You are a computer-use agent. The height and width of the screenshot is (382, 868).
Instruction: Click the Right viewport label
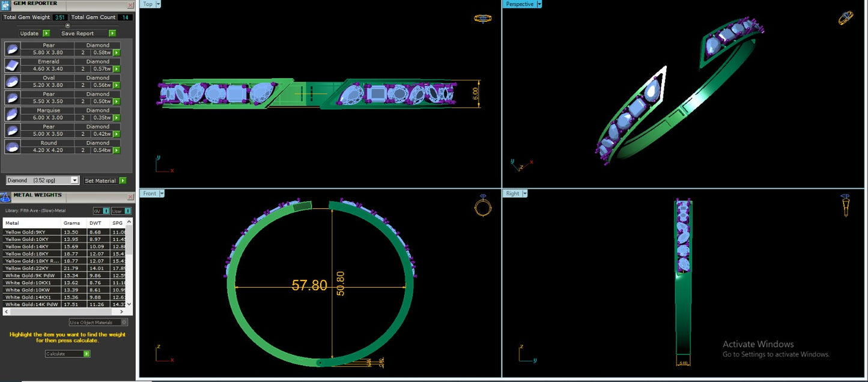click(512, 193)
